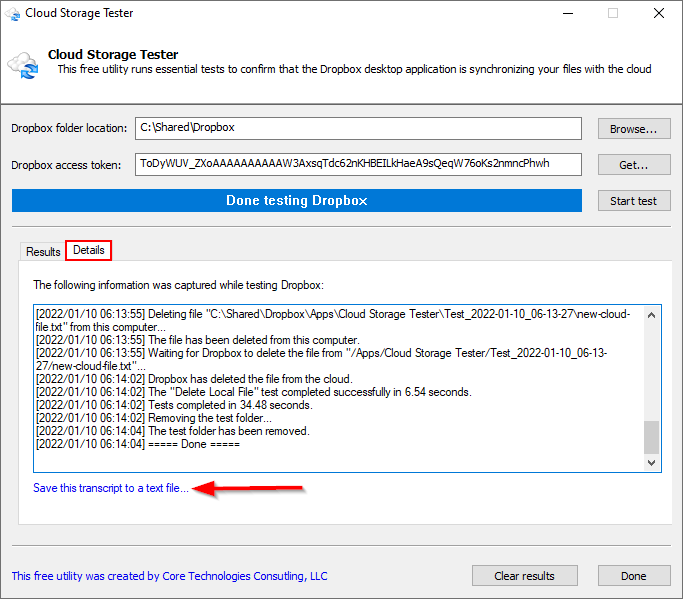
Task: Click into the Dropbox access token field
Action: (x=358, y=164)
